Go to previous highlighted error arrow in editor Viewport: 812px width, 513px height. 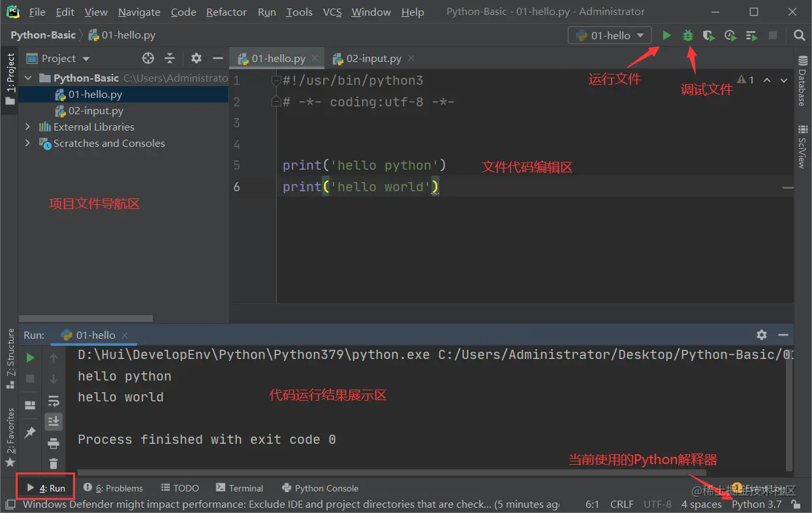(767, 80)
